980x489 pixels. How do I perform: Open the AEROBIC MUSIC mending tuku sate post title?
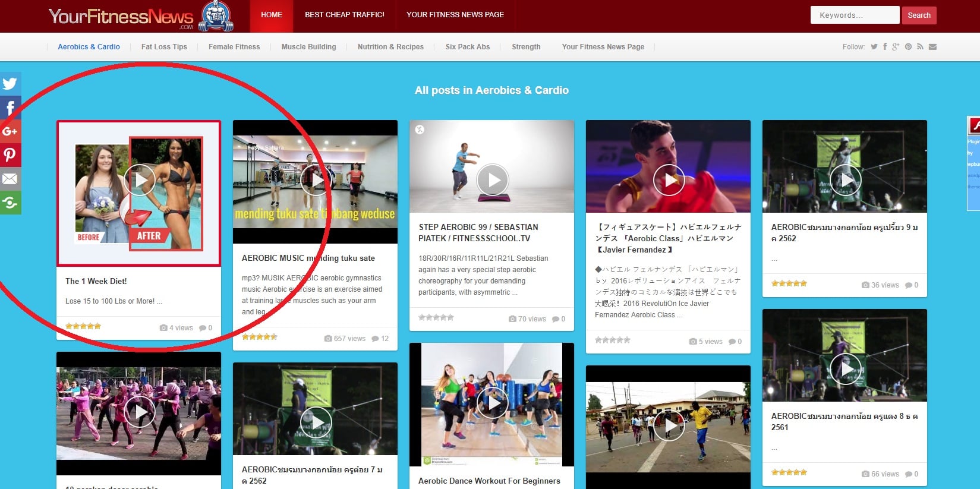(x=308, y=258)
